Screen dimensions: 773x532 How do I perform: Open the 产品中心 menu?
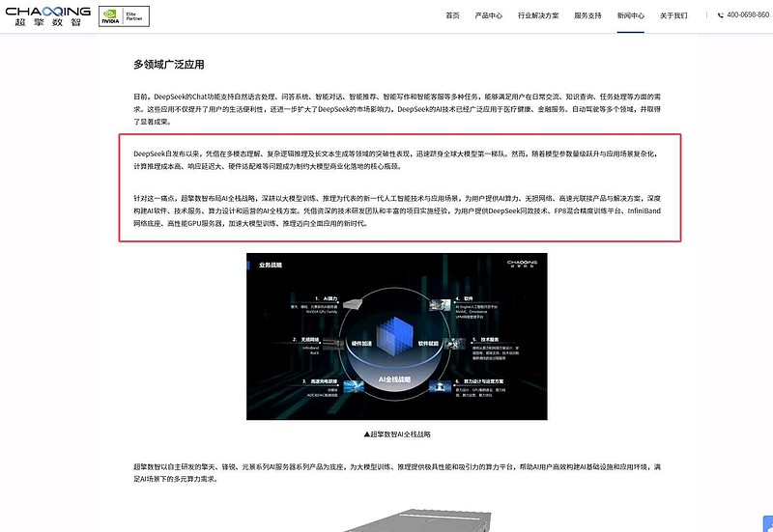pos(488,15)
